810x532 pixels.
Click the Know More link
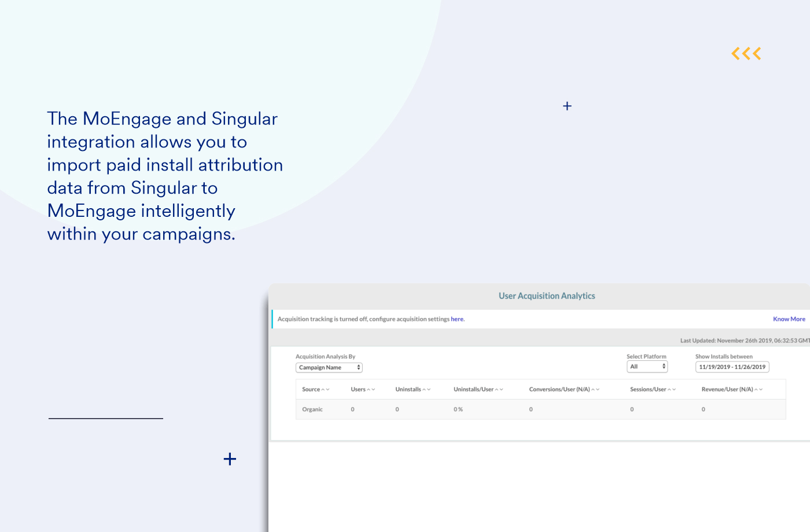(x=789, y=319)
